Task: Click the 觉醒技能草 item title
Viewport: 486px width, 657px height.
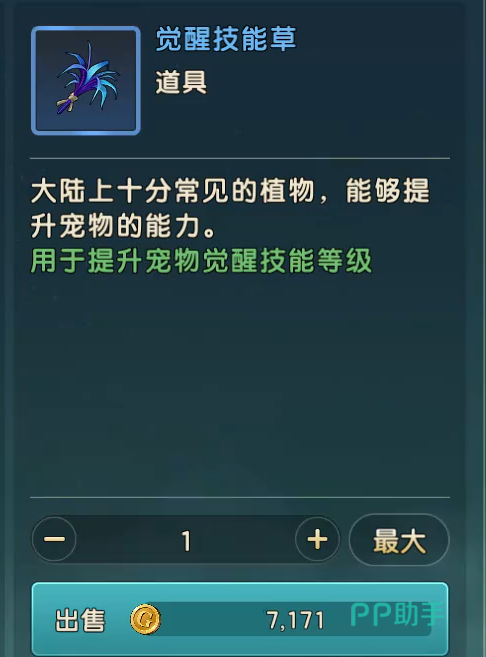Action: pyautogui.click(x=226, y=39)
